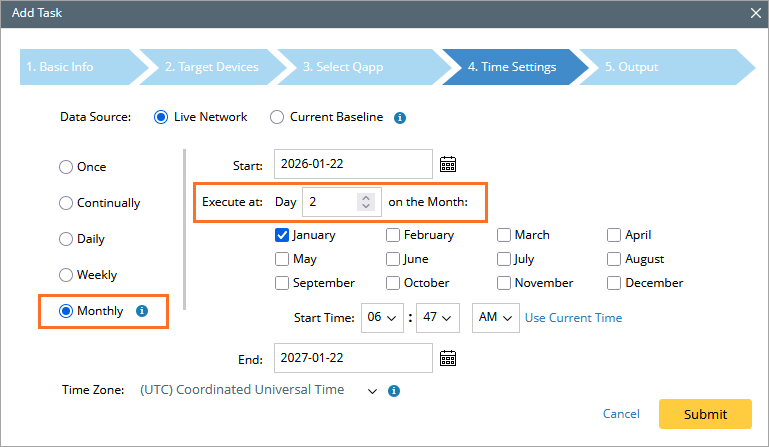Click the Monthly info icon
This screenshot has height=447, width=769.
point(141,311)
